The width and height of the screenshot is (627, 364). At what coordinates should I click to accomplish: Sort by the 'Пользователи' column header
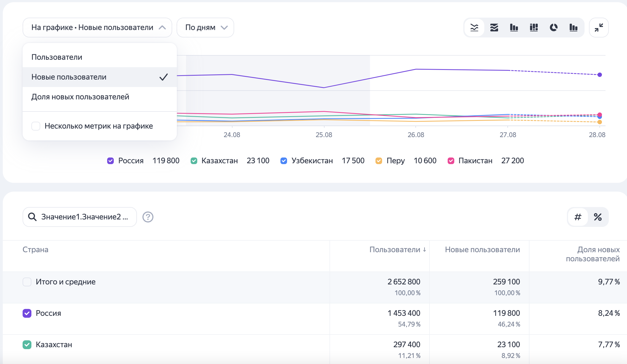[397, 250]
